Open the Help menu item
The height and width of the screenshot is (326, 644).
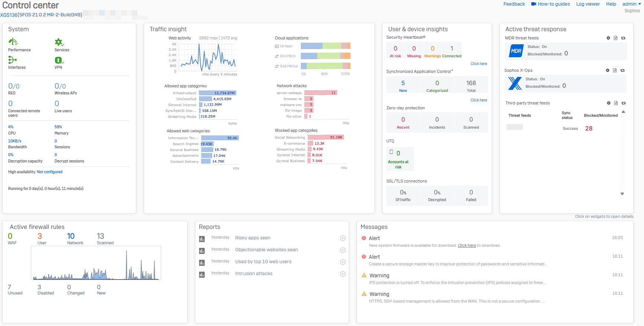611,4
